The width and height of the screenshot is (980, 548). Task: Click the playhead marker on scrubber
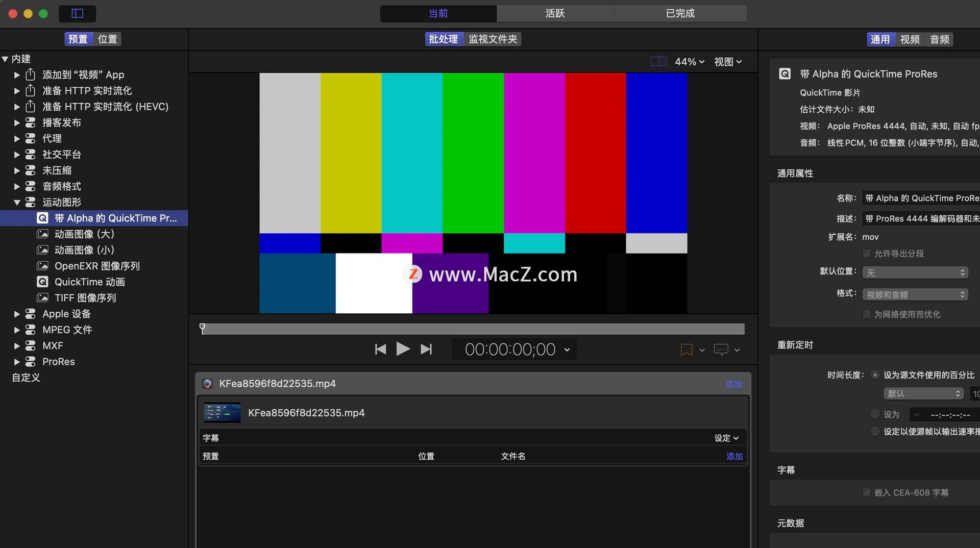point(202,328)
